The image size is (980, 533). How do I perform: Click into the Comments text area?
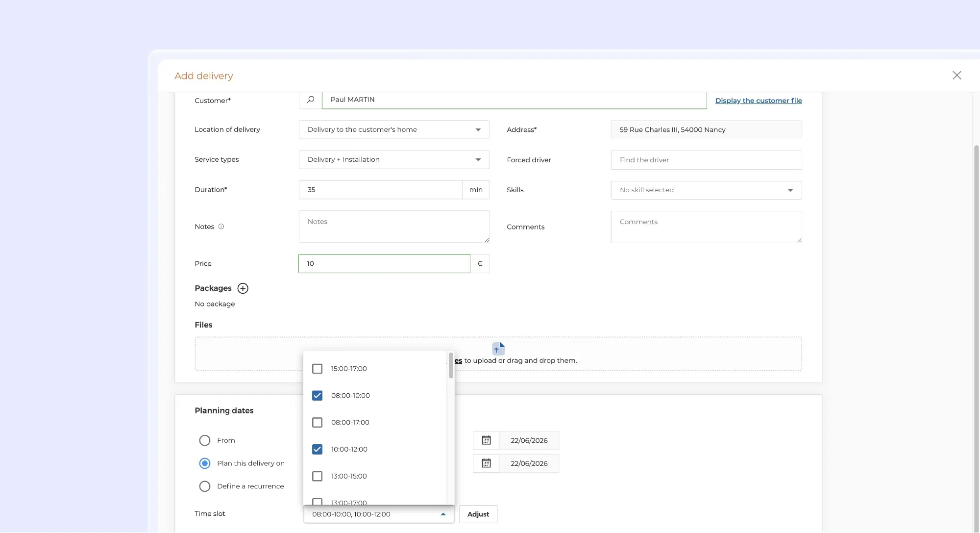pos(706,228)
